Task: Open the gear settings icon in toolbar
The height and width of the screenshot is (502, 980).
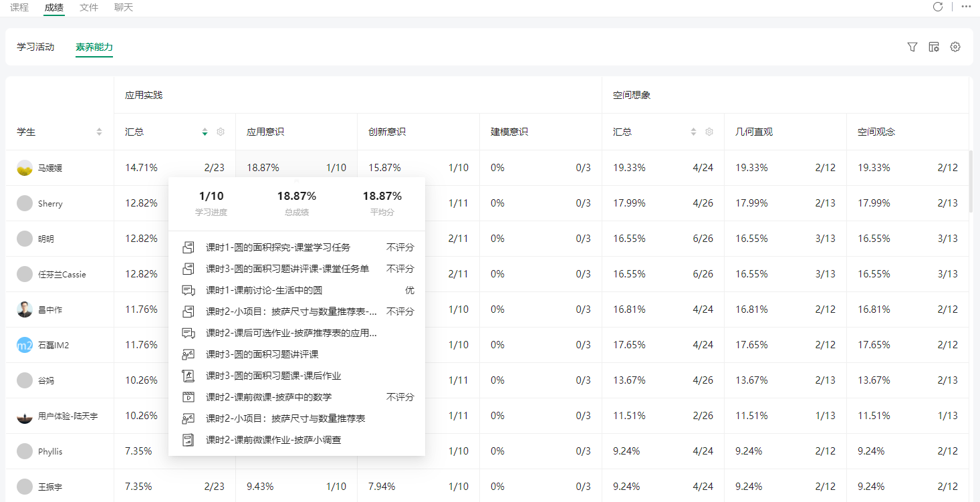Action: tap(955, 47)
